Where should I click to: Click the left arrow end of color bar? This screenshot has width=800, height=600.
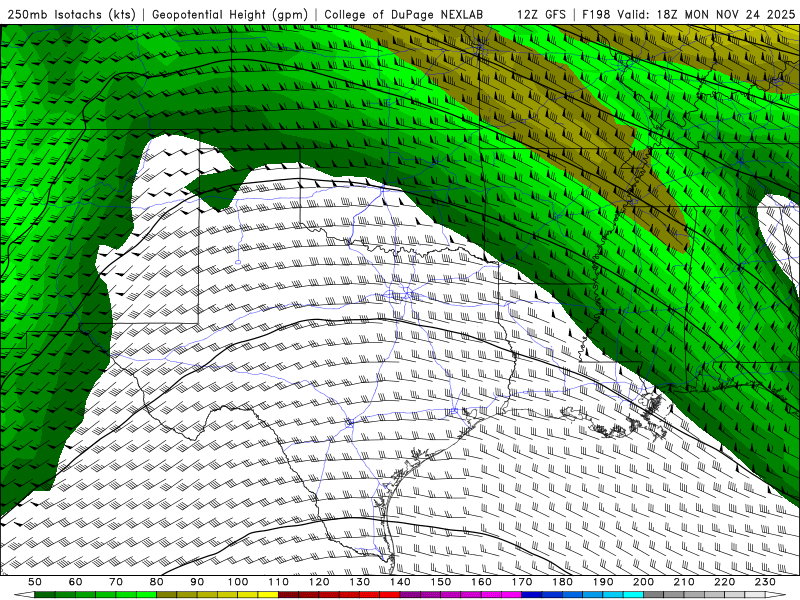23,595
